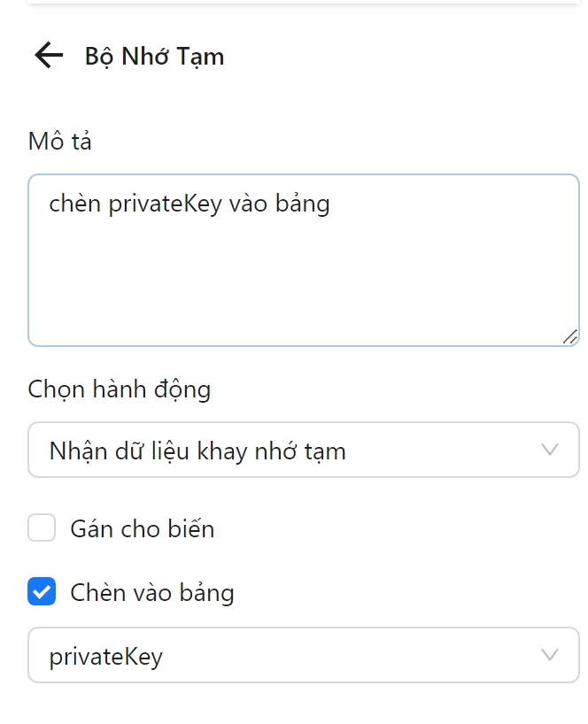
Task: Click the 'Chọn hành động' label
Action: tap(119, 389)
